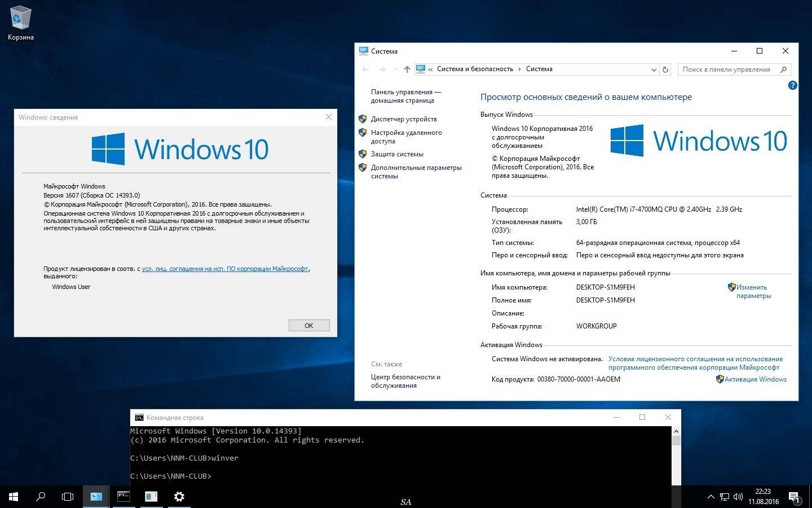
Task: Switch to Command Prompt taskbar icon
Action: pos(123,497)
